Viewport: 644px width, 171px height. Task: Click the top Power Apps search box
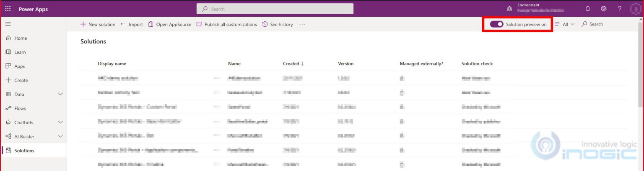275,9
